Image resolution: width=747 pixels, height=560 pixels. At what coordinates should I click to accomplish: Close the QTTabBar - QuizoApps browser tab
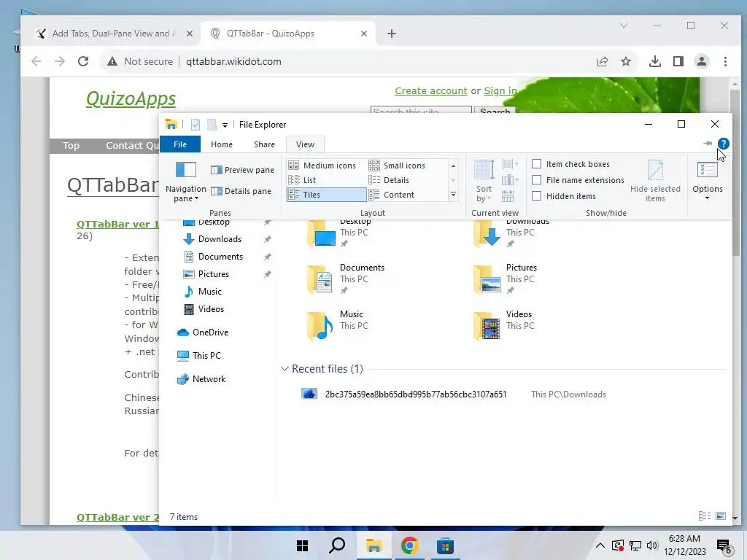[x=364, y=34]
